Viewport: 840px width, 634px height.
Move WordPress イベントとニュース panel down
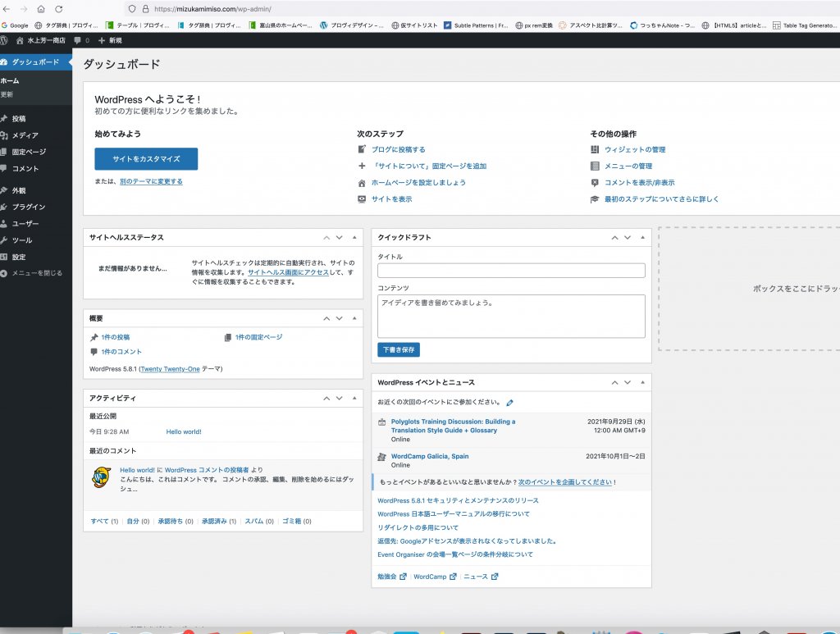point(628,383)
